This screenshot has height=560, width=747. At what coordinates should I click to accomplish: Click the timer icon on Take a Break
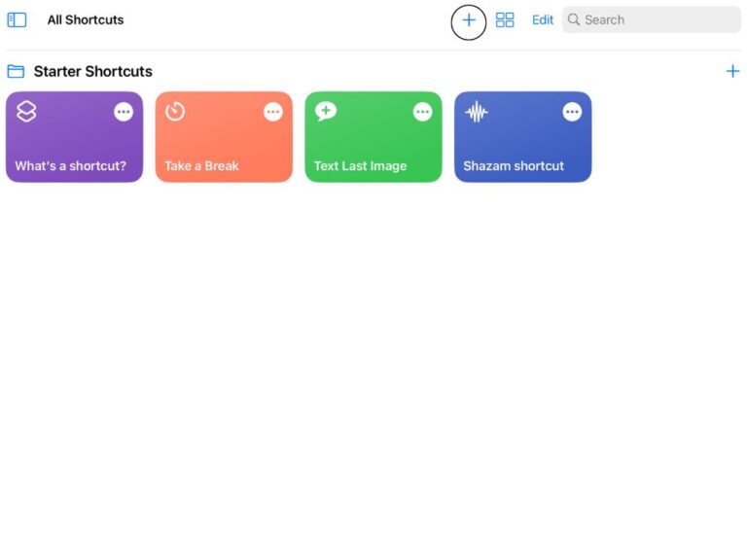(x=175, y=112)
